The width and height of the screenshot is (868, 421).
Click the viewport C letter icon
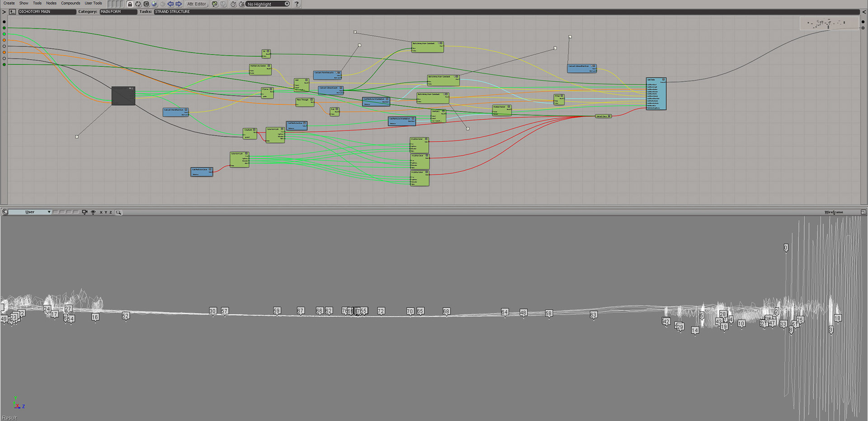(5, 212)
